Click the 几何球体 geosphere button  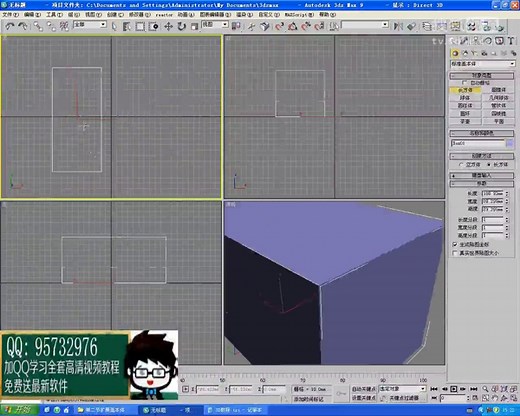click(499, 98)
